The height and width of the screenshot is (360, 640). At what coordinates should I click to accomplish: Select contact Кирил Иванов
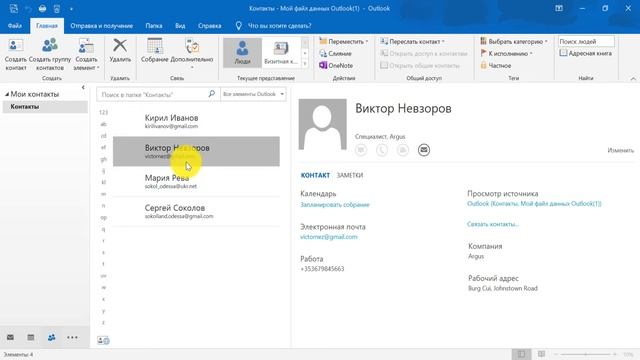[x=196, y=121]
